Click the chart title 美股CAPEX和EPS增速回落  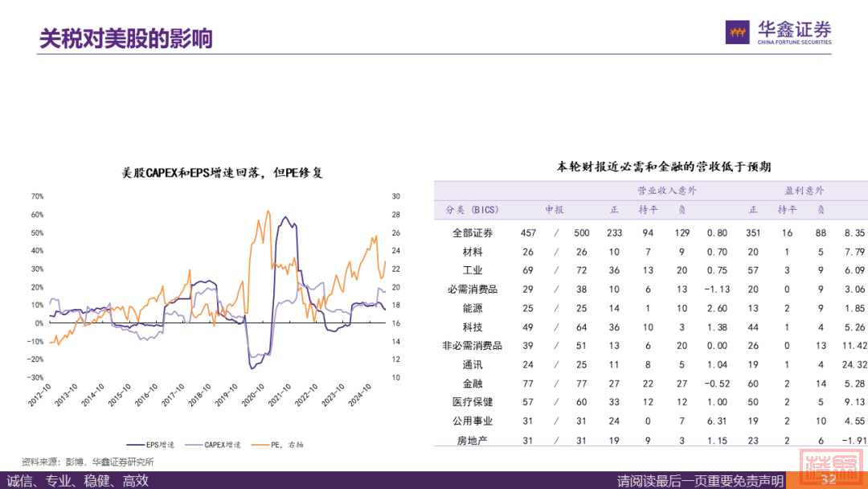pyautogui.click(x=221, y=173)
